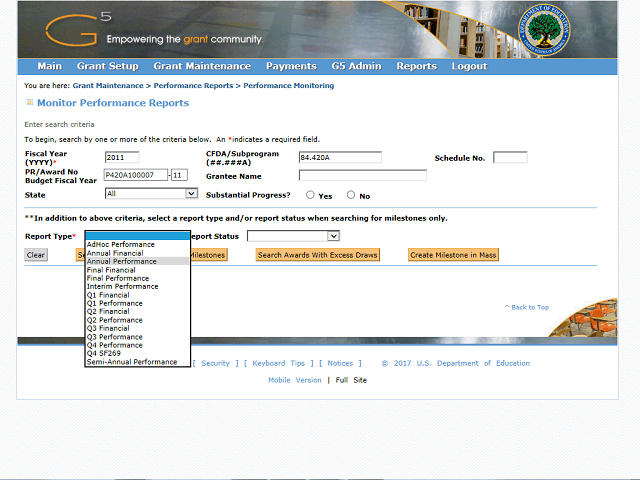Screen dimensions: 640x480
Task: Click the Full Site text
Action: coord(351,380)
